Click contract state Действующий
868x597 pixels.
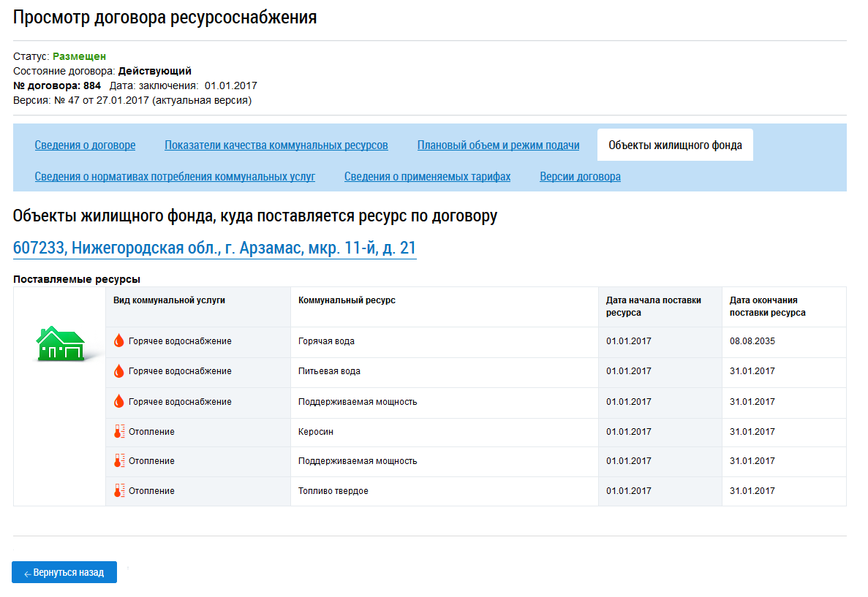(x=155, y=71)
